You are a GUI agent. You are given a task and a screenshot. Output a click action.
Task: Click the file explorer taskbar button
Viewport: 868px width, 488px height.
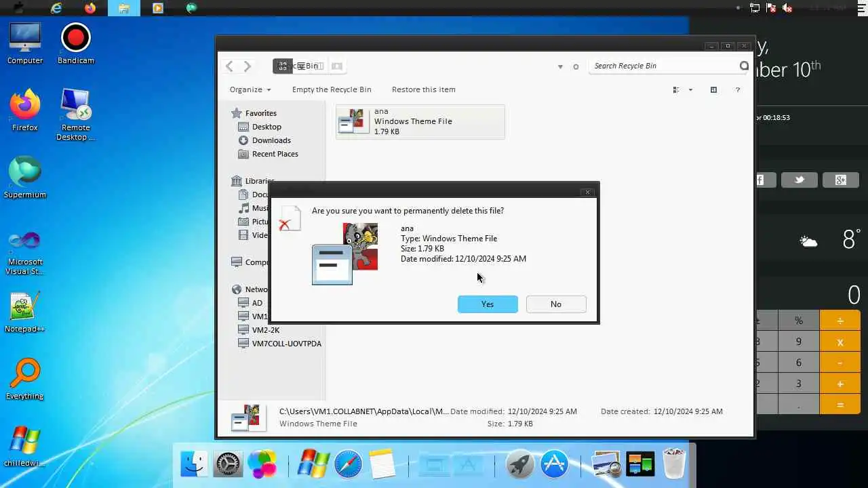tap(123, 8)
